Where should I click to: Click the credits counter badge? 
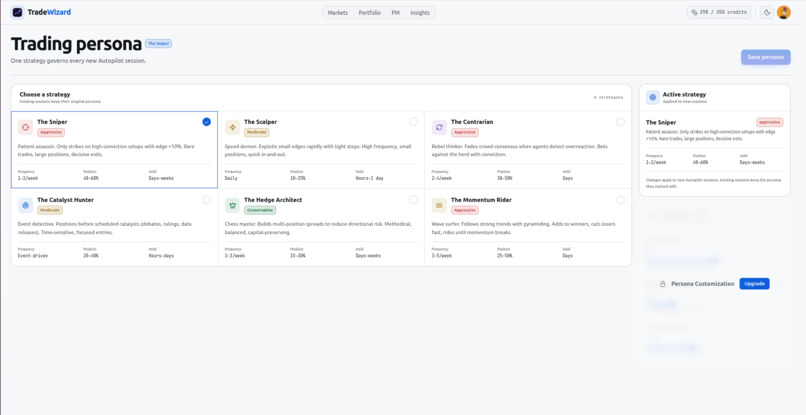click(719, 12)
